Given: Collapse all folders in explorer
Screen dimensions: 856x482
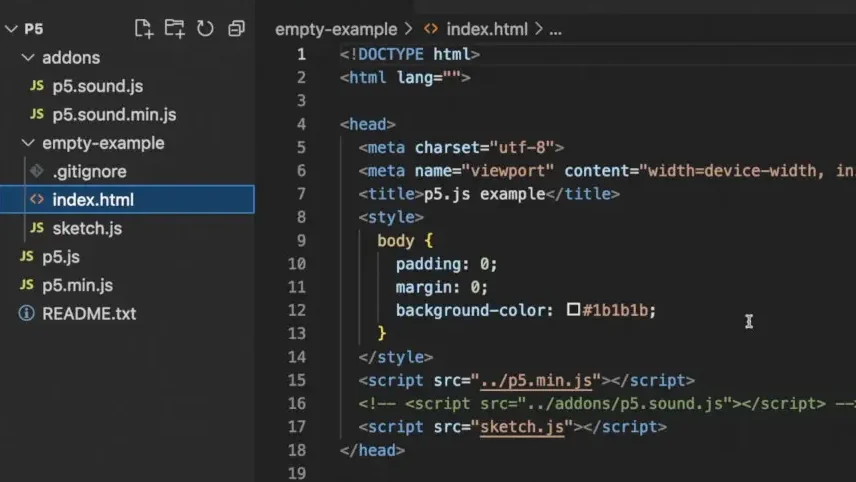Looking at the screenshot, I should (x=236, y=28).
